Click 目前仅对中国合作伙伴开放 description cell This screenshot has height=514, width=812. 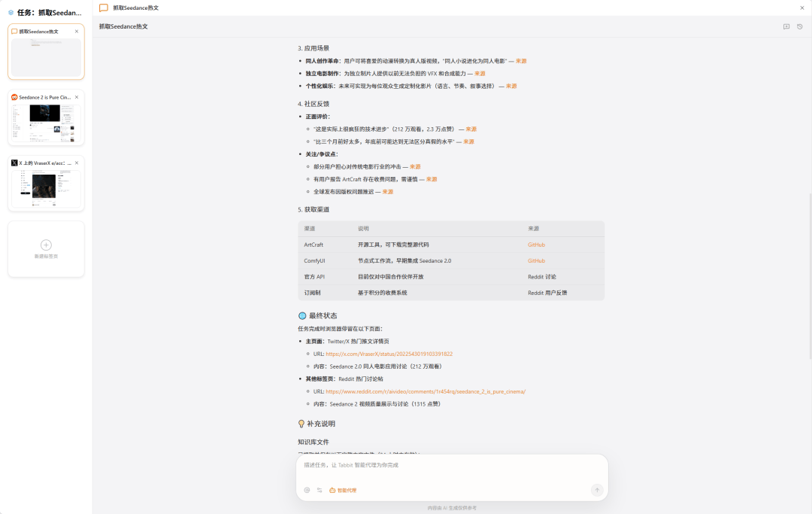point(390,277)
